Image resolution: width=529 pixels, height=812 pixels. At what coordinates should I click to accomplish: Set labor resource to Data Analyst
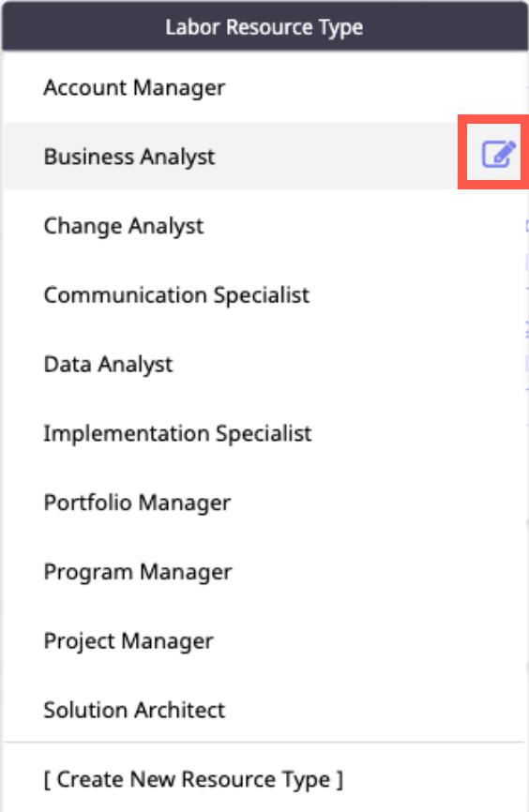[x=264, y=364]
